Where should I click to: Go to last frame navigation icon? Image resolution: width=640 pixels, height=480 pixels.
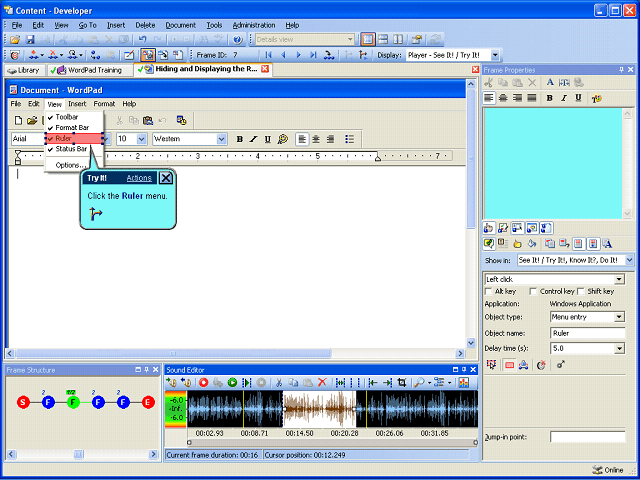click(x=313, y=55)
